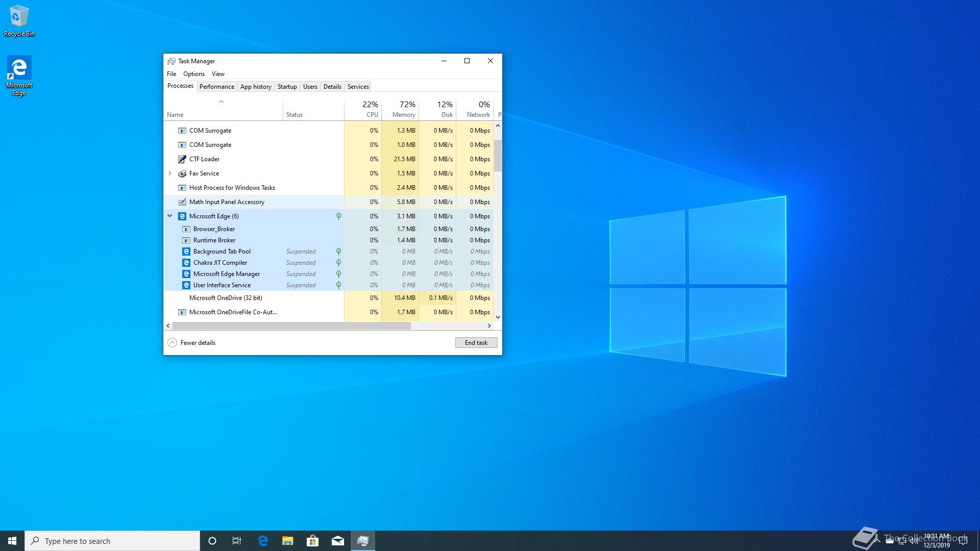
Task: Click vertical scrollbar down arrow
Action: point(498,317)
